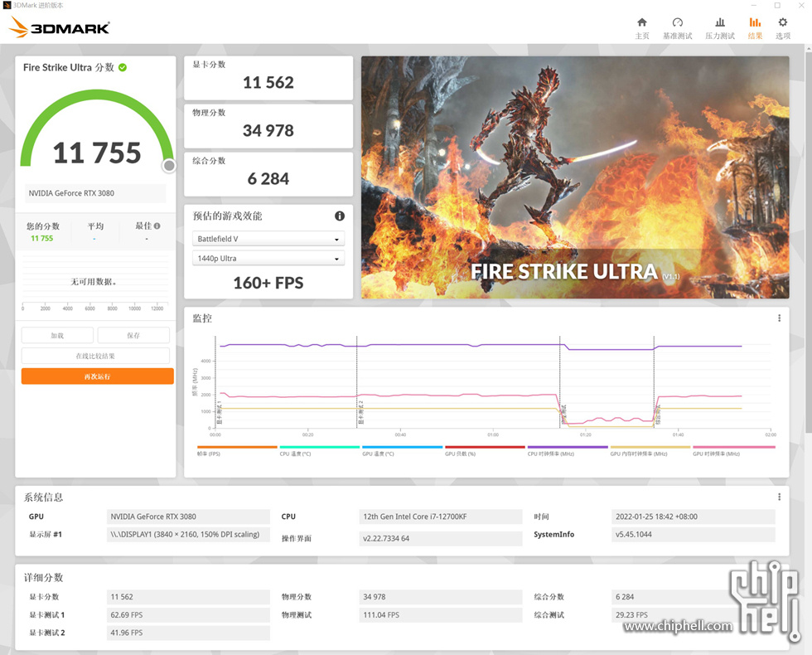The height and width of the screenshot is (655, 812).
Task: Open the Battlefield V game dropdown
Action: point(268,239)
